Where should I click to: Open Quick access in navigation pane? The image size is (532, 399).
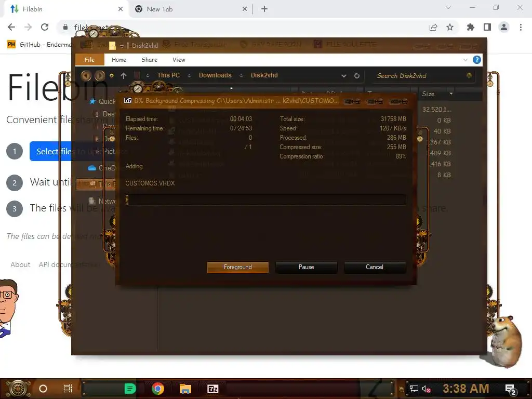(x=103, y=101)
